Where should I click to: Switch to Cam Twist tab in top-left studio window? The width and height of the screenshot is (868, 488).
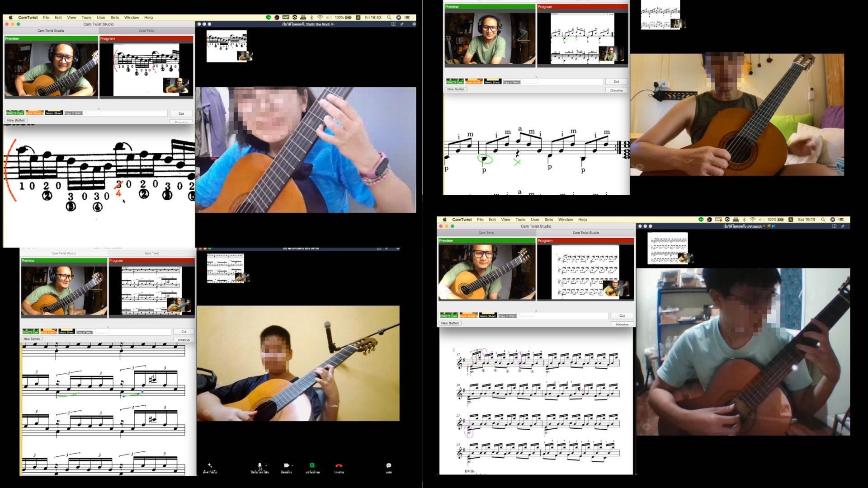tap(146, 31)
